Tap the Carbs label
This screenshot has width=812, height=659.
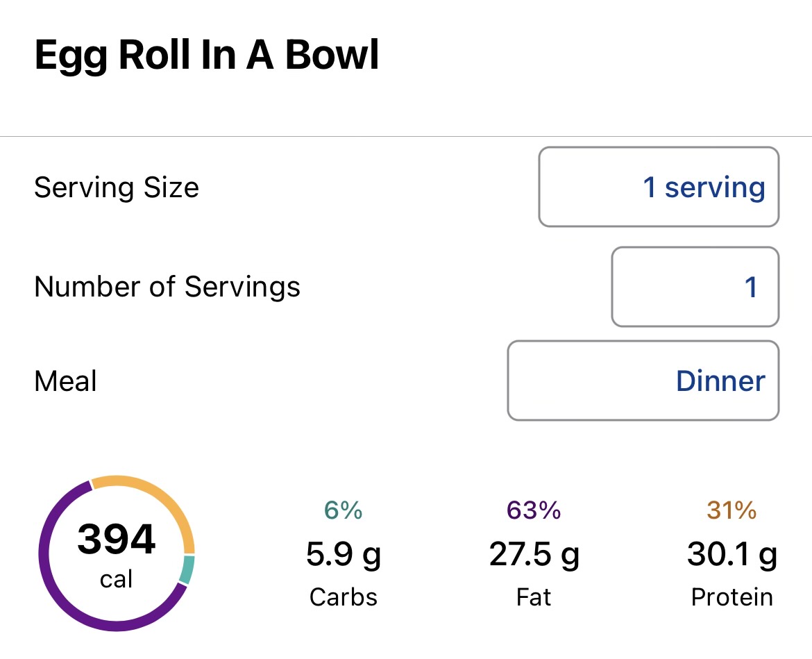pyautogui.click(x=343, y=597)
